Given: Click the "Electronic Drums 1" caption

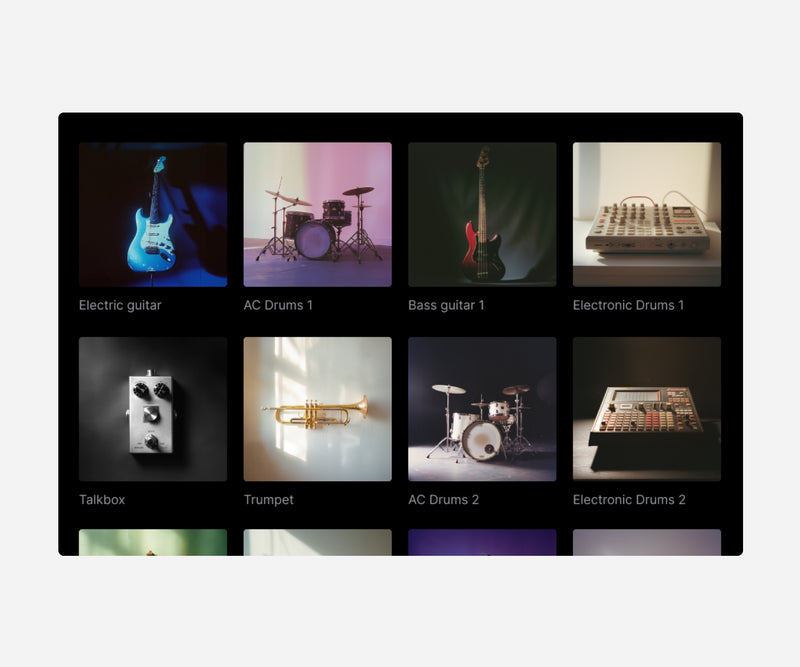Looking at the screenshot, I should tap(628, 305).
